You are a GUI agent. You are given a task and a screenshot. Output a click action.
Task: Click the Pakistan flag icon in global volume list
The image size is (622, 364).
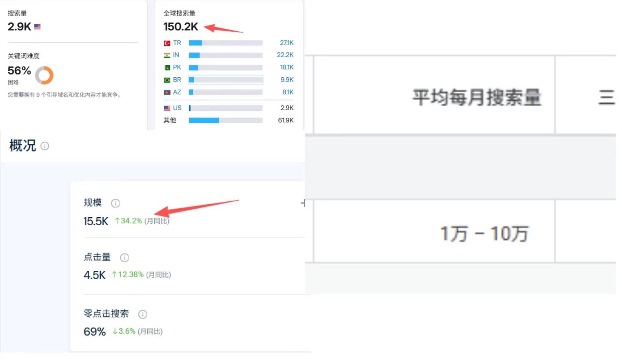click(x=167, y=68)
